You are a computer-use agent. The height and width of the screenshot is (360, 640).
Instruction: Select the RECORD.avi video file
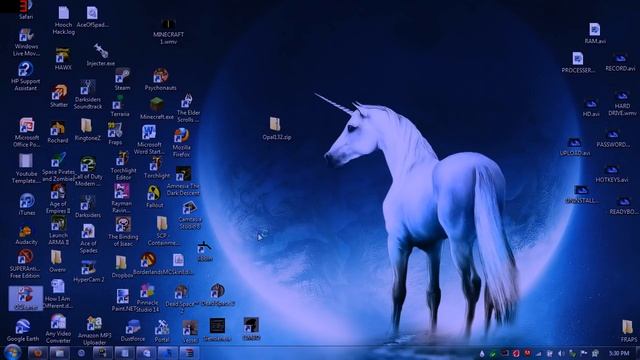click(620, 62)
